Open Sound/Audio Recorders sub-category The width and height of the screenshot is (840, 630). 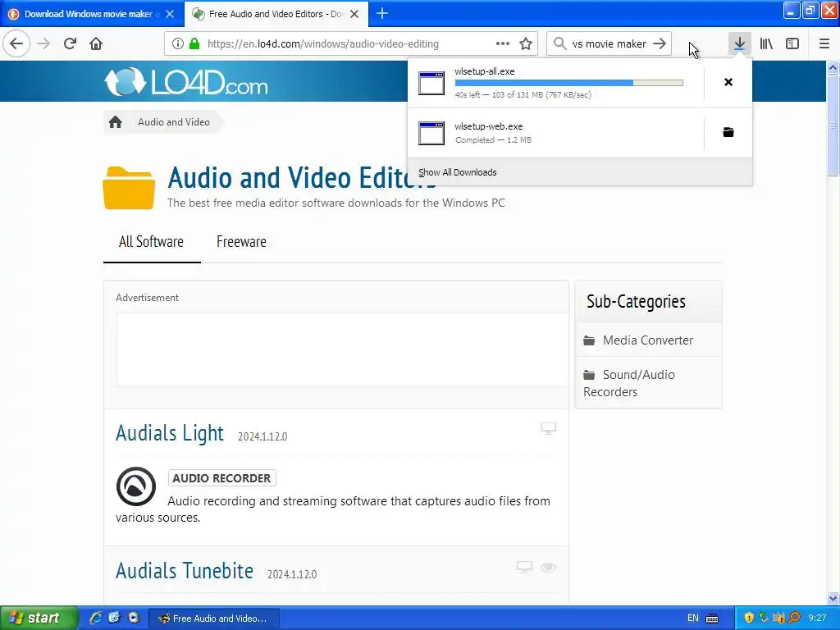[x=629, y=383]
